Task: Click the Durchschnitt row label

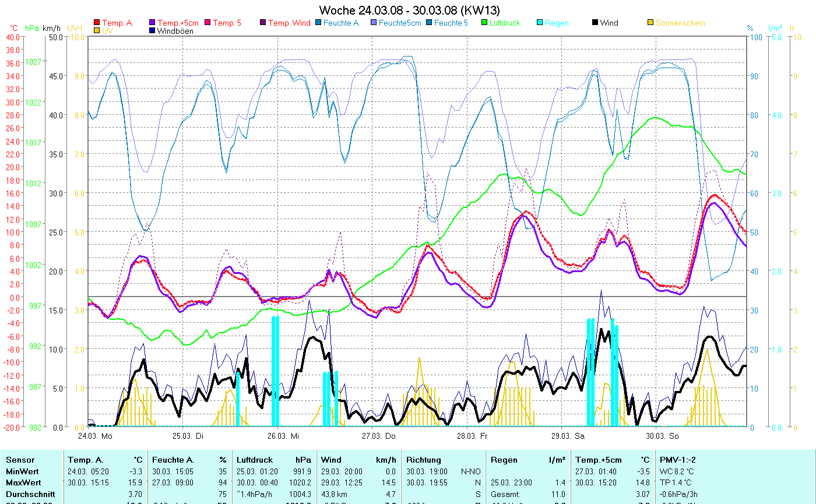Action: pos(30,494)
